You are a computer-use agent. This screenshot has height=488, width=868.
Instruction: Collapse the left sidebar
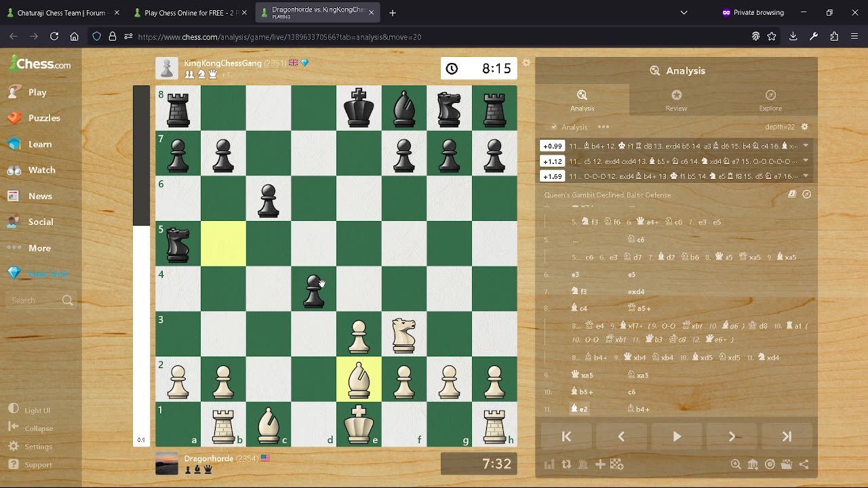point(31,428)
